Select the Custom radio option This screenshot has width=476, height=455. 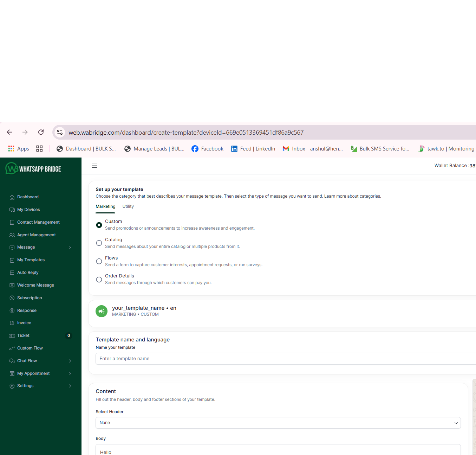99,225
